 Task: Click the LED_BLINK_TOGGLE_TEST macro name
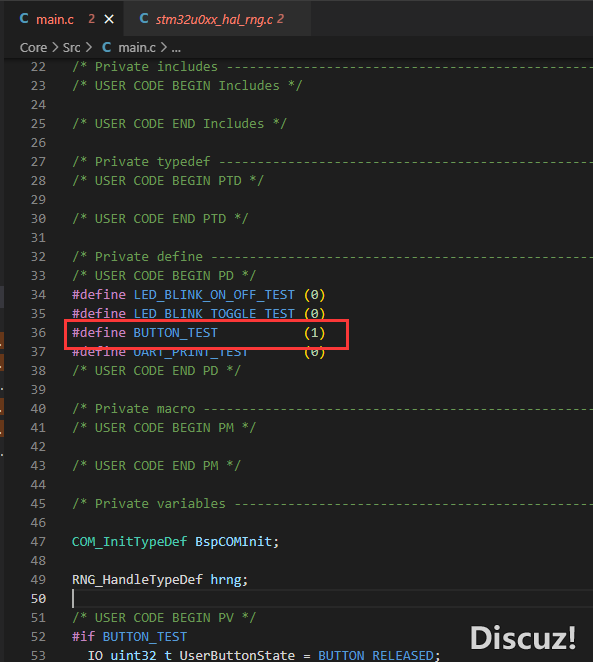point(214,314)
